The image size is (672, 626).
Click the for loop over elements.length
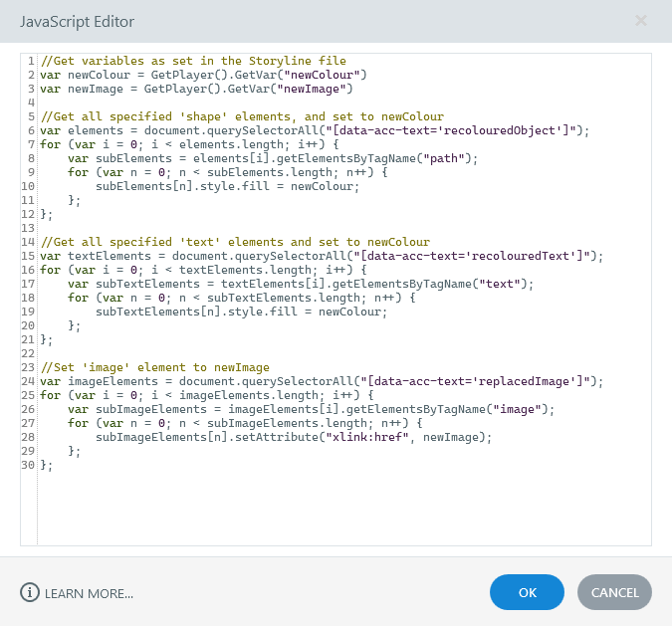[x=189, y=144]
